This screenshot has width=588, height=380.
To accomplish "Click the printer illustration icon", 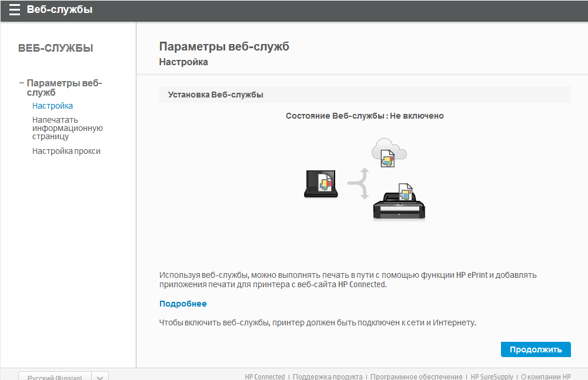I will tap(399, 201).
